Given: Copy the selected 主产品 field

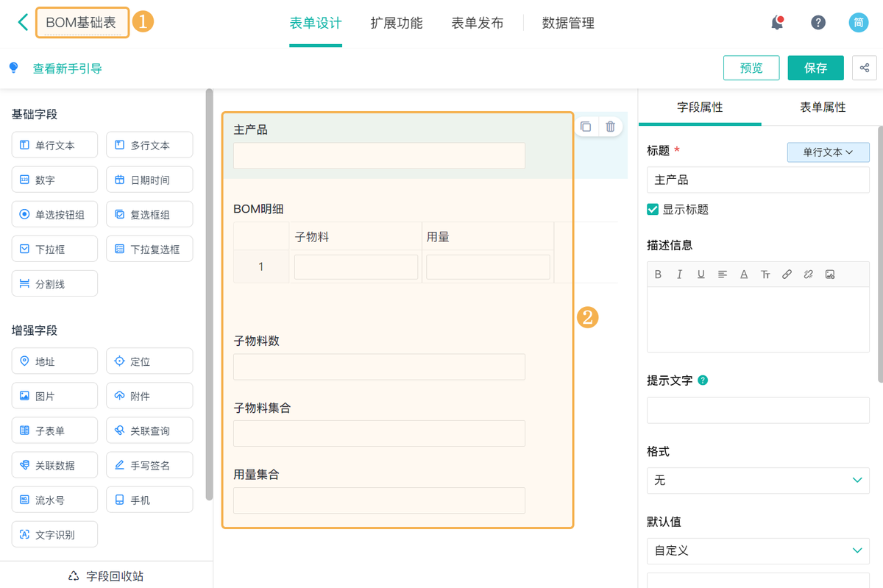Looking at the screenshot, I should pos(586,127).
